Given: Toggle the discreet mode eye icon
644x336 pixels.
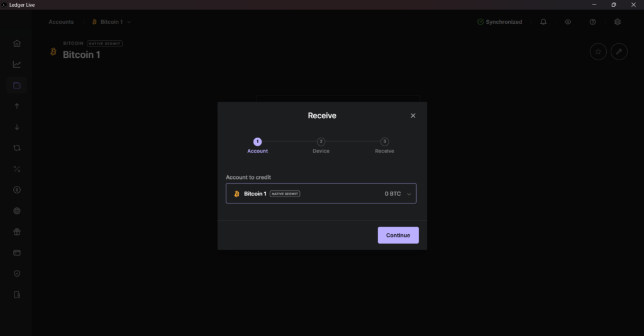Looking at the screenshot, I should point(567,22).
